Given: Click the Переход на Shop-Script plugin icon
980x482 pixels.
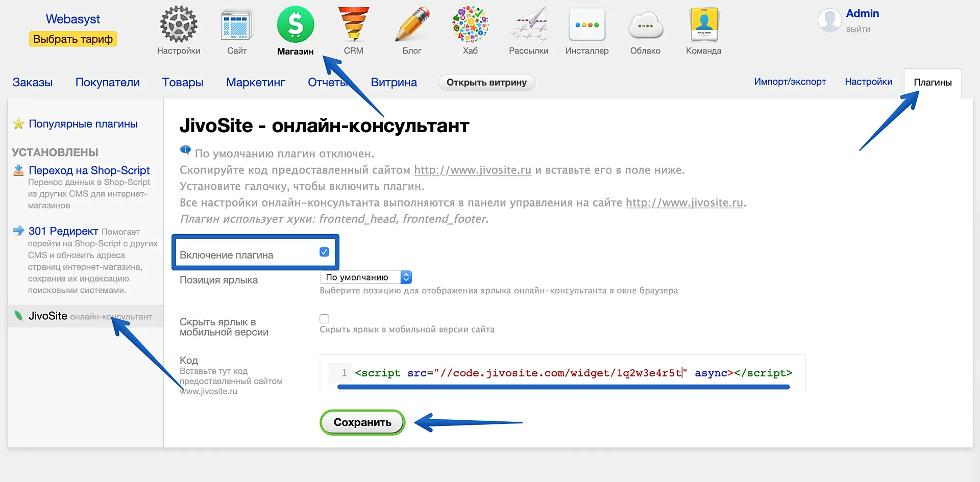Looking at the screenshot, I should pyautogui.click(x=19, y=170).
